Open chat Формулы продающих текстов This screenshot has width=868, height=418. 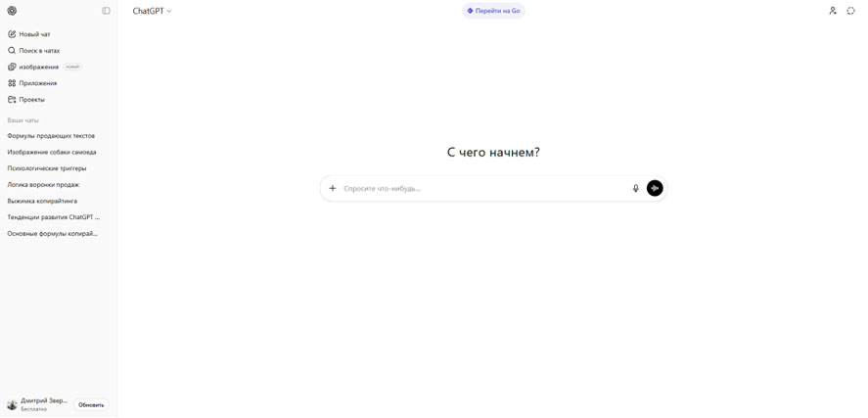51,136
